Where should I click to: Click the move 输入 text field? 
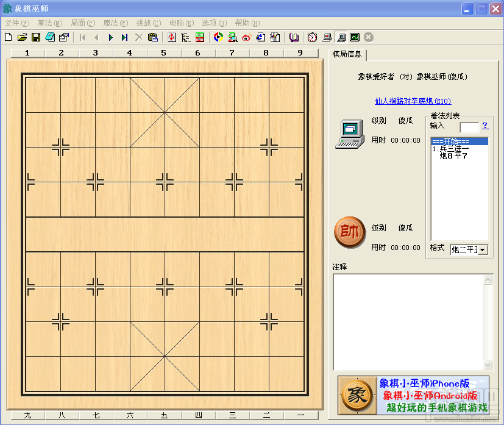[469, 127]
